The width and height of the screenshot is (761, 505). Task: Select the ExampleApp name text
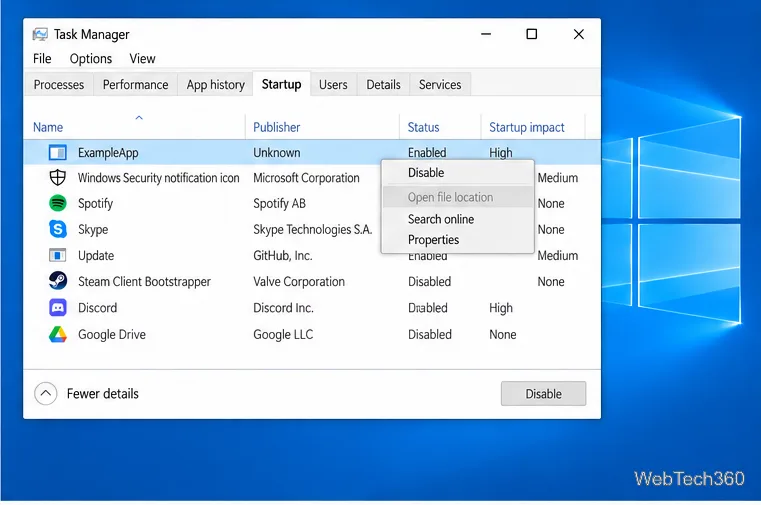pyautogui.click(x=108, y=153)
